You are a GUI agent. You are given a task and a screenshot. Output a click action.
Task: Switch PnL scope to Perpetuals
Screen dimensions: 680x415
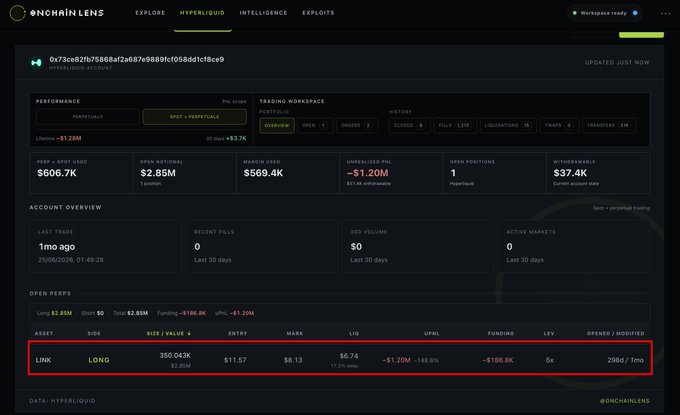point(88,117)
